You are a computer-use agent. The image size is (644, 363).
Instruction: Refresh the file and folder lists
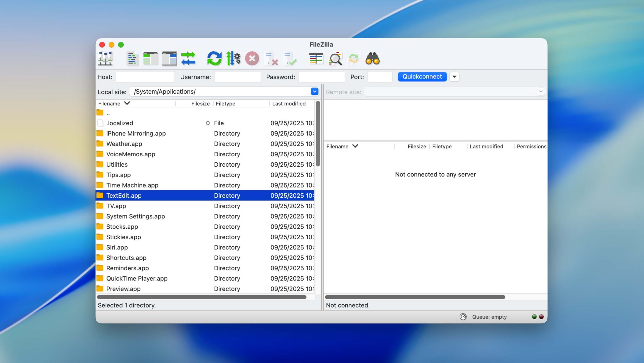(x=215, y=59)
